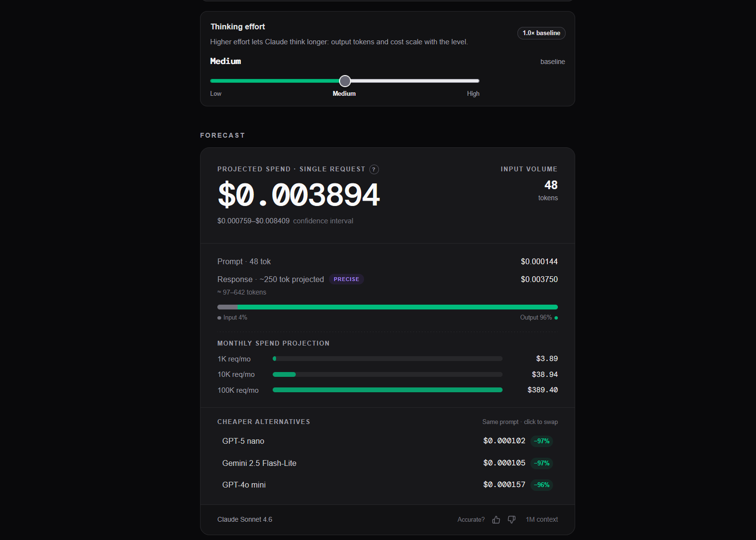The height and width of the screenshot is (540, 756).
Task: Click the input/output cost split bar
Action: pyautogui.click(x=388, y=307)
